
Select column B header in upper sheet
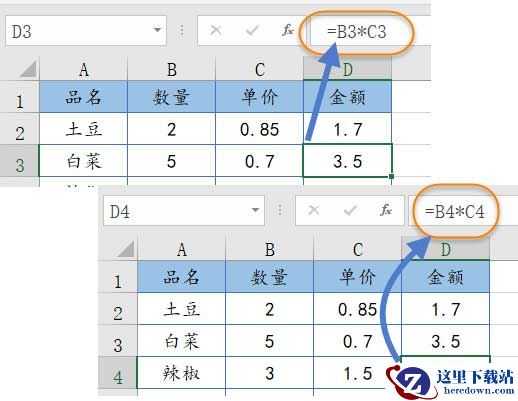click(172, 69)
